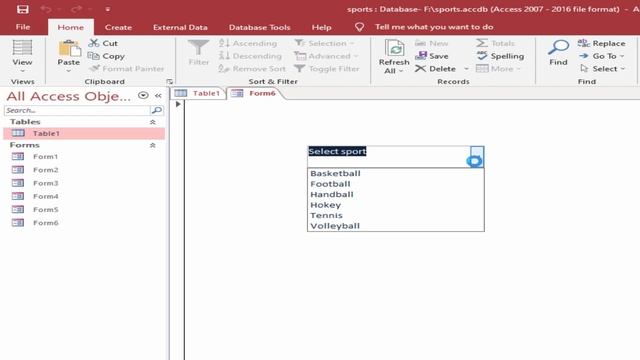Click the Filter funnel icon
Image resolution: width=640 pixels, height=360 pixels.
click(198, 48)
